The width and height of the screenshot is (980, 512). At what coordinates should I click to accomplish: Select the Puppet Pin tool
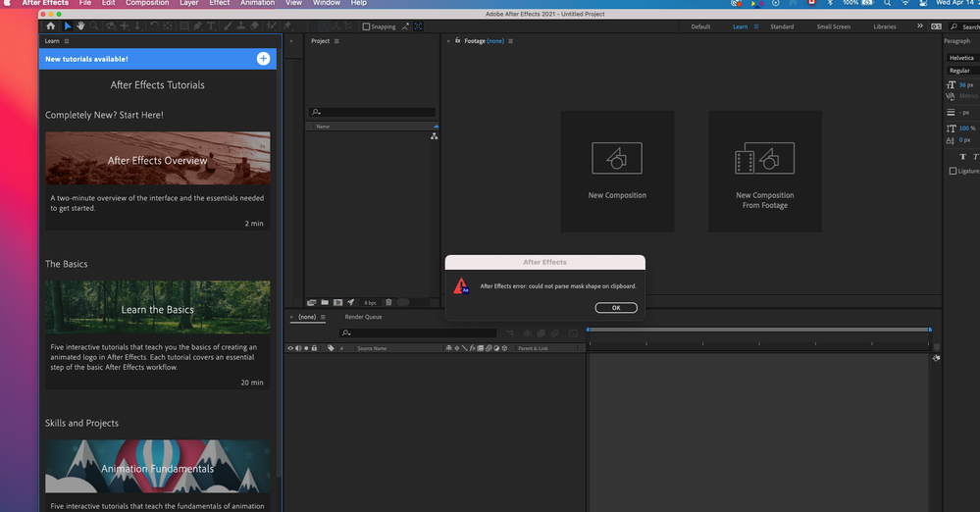286,26
